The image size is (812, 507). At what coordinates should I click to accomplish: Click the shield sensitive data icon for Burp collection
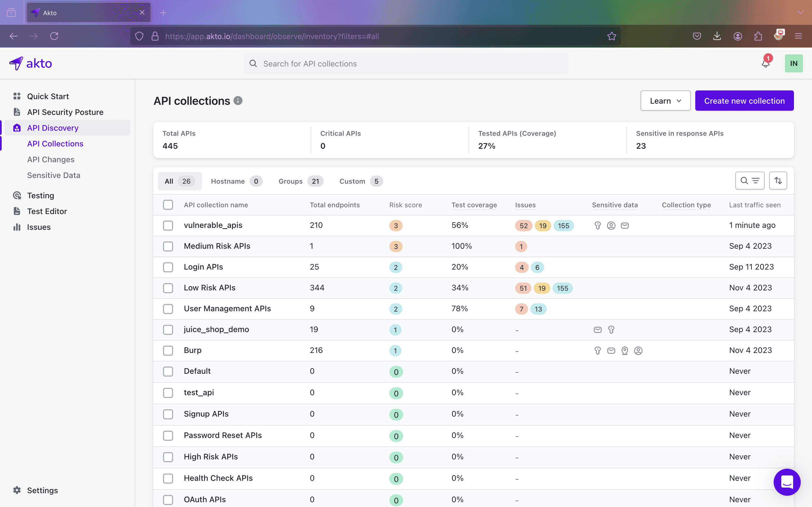(597, 350)
